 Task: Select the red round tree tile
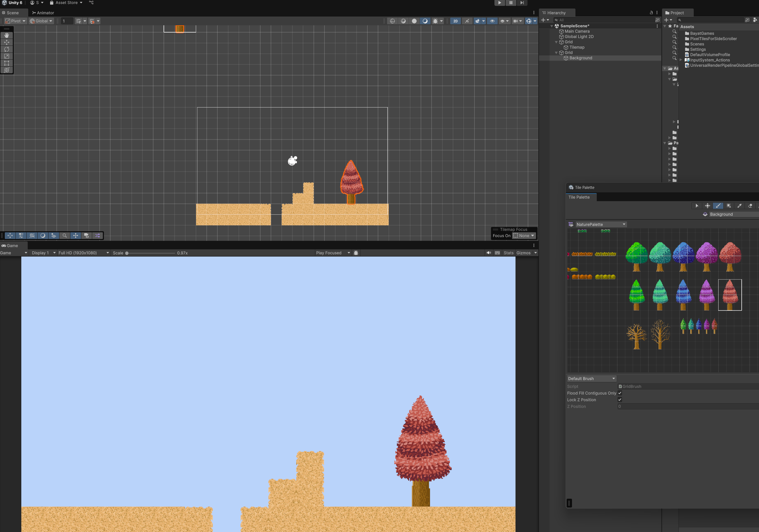point(730,257)
